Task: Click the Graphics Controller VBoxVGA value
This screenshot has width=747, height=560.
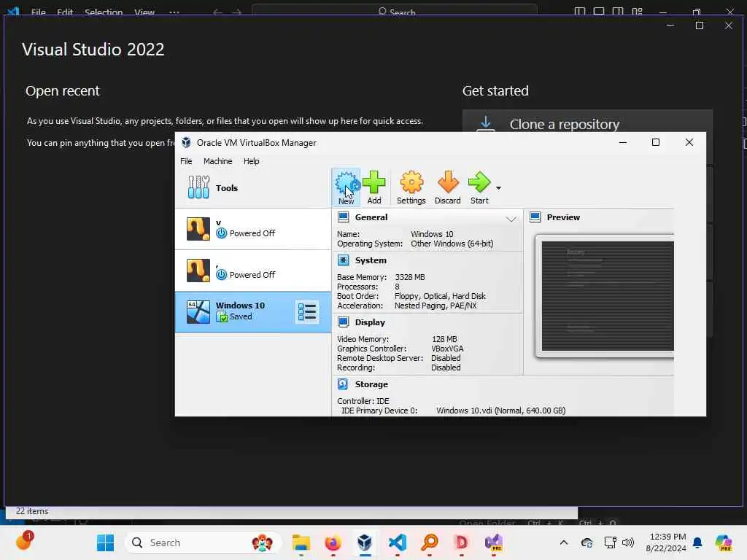Action: coord(447,349)
